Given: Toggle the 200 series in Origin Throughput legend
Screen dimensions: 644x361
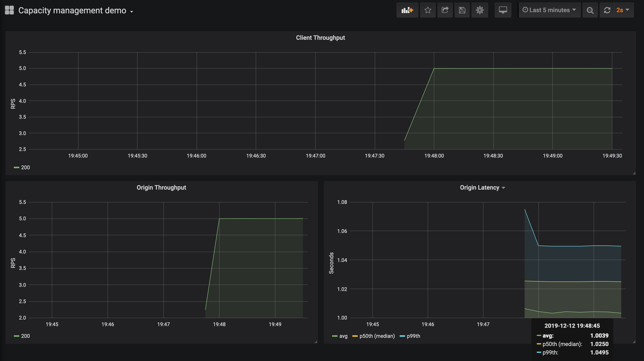Looking at the screenshot, I should click(x=26, y=336).
